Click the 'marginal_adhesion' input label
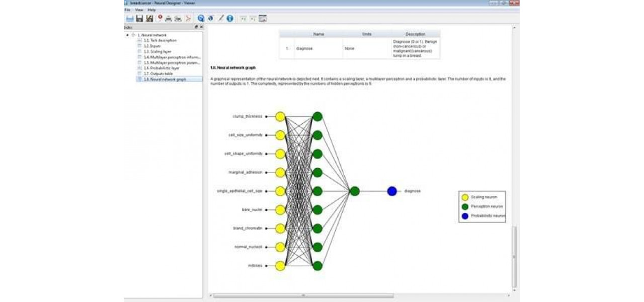This screenshot has width=644, height=302. 247,172
